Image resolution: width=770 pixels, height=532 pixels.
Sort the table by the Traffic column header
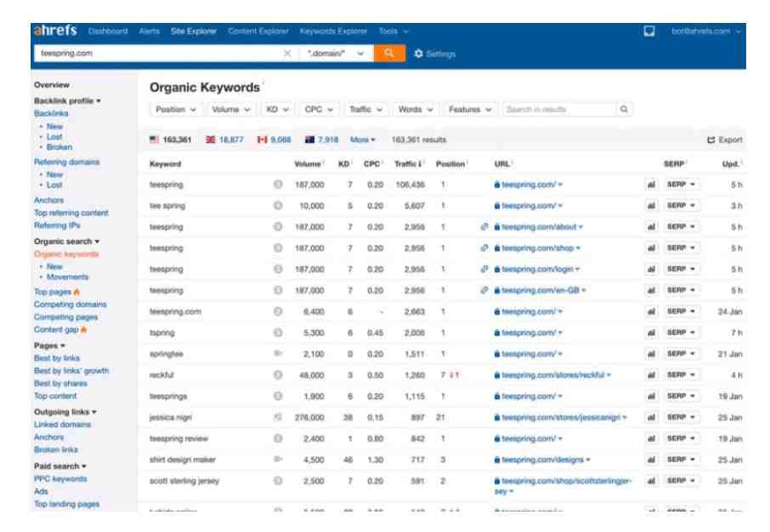pyautogui.click(x=409, y=163)
